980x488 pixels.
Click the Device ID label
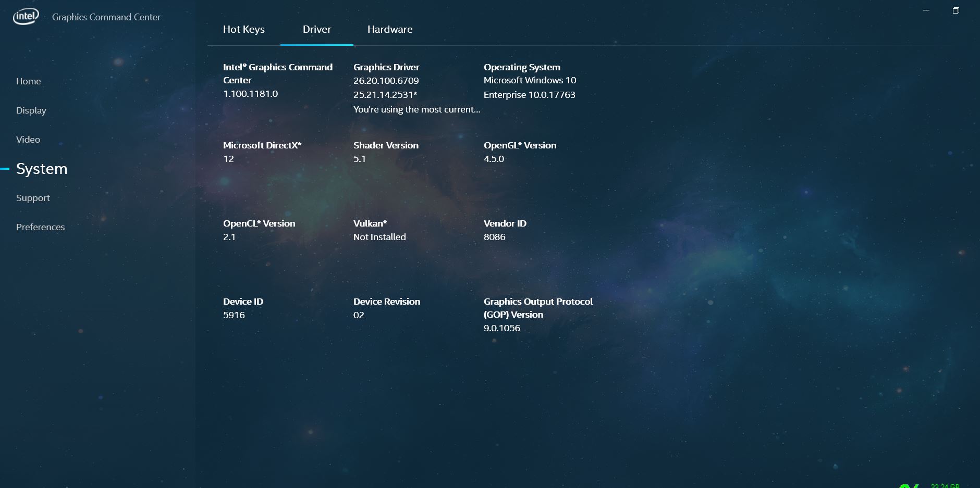coord(243,302)
